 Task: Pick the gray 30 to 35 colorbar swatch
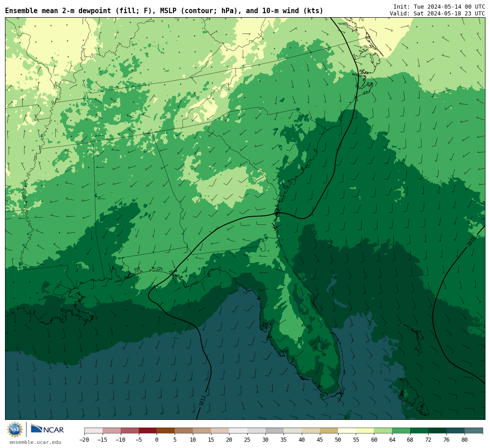pyautogui.click(x=274, y=431)
